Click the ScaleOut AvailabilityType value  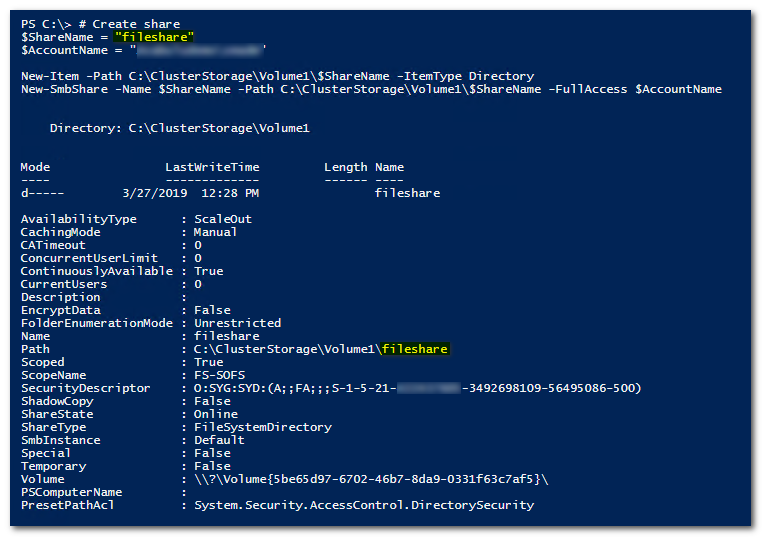223,219
